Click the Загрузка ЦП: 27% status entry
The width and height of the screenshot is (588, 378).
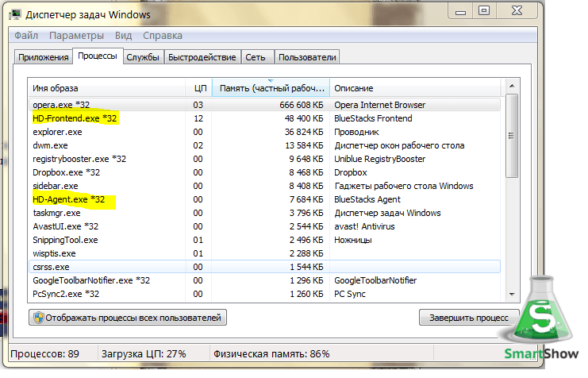(x=144, y=354)
